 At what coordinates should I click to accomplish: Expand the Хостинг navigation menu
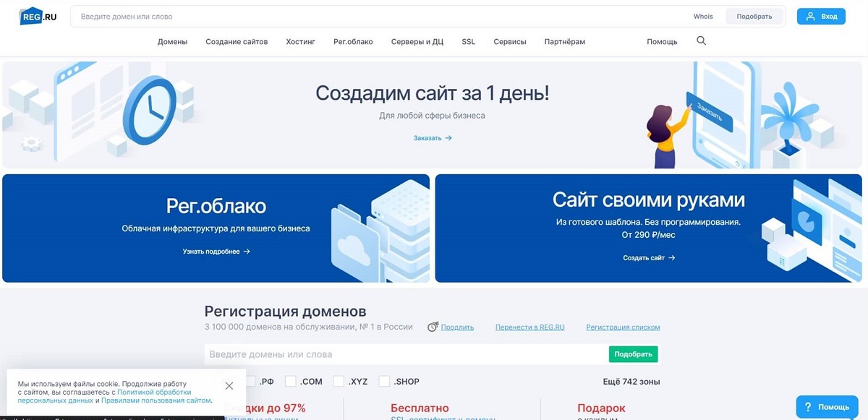coord(301,42)
